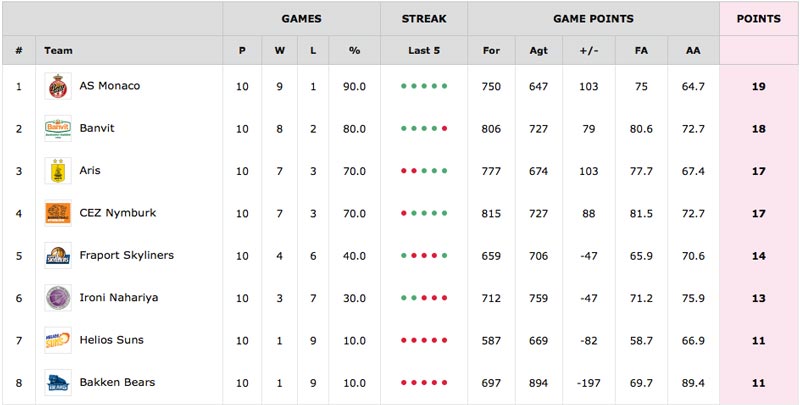Image resolution: width=800 pixels, height=405 pixels.
Task: Open the Fraport Skyliners team link
Action: coord(127,255)
